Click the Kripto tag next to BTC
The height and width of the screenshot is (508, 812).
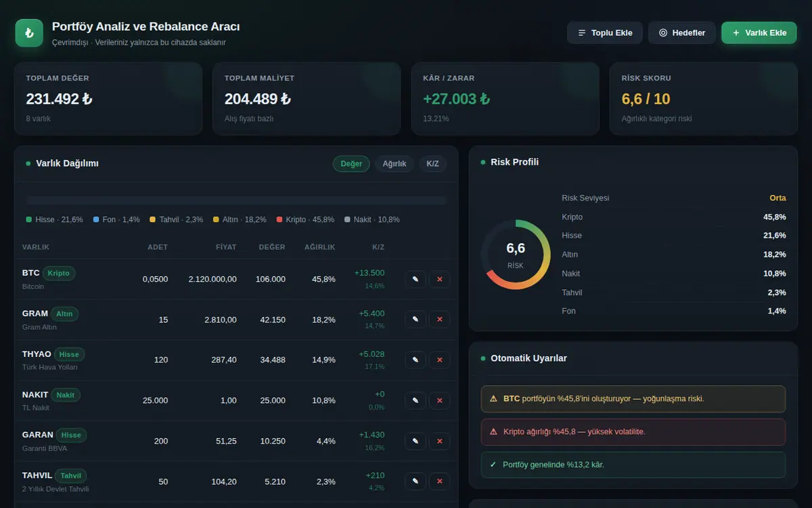(59, 273)
